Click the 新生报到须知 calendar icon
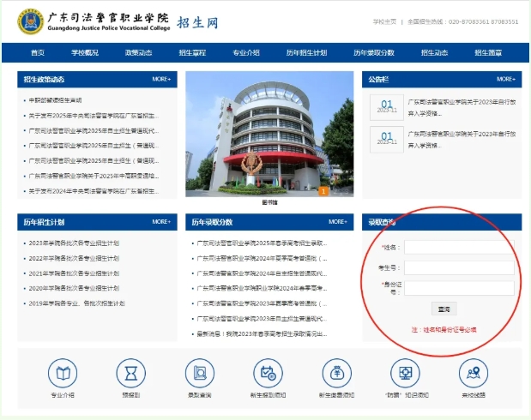 click(268, 373)
